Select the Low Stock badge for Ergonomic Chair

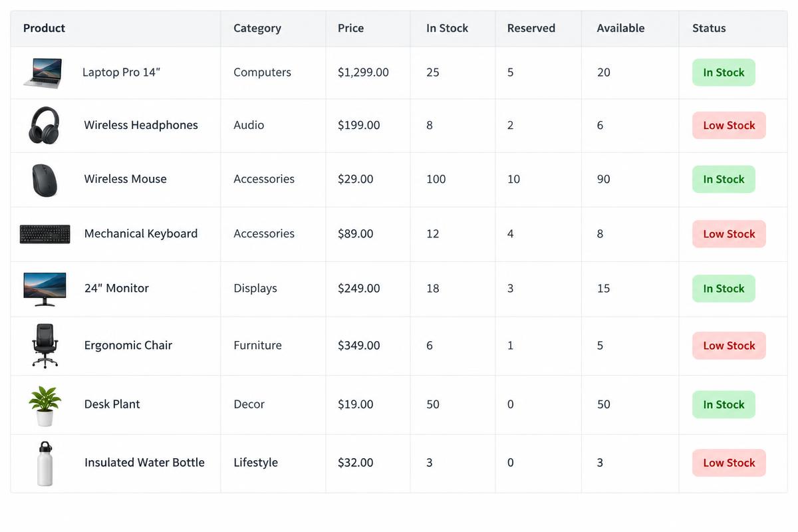[x=729, y=345]
